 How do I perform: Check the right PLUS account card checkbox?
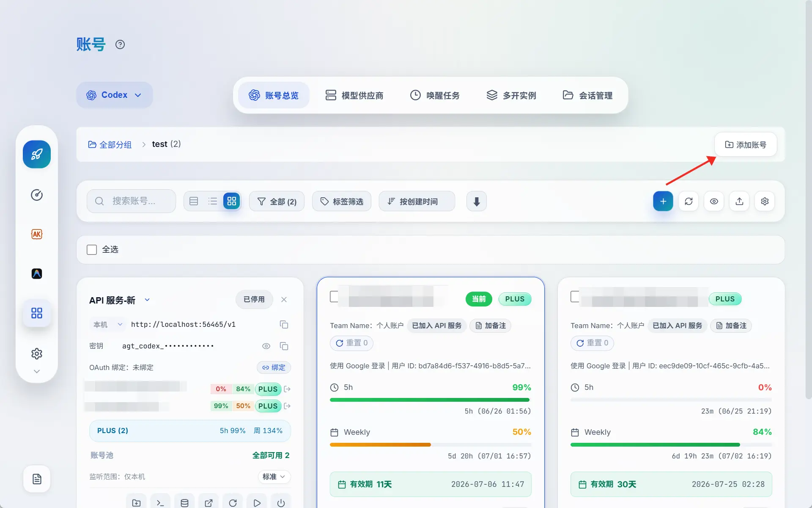pyautogui.click(x=575, y=296)
